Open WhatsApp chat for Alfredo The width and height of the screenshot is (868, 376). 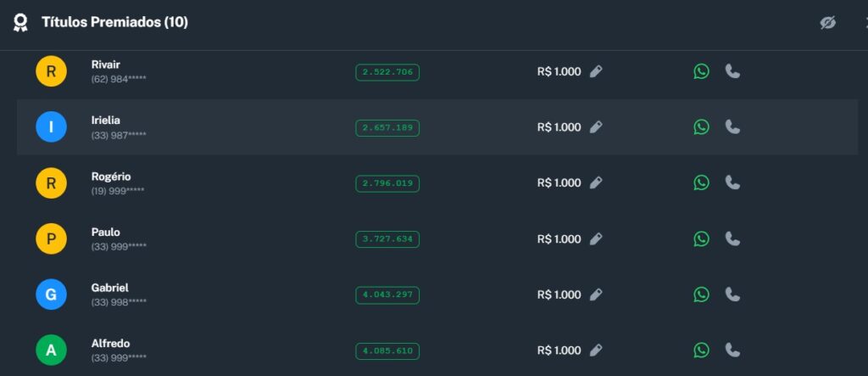[x=701, y=351]
